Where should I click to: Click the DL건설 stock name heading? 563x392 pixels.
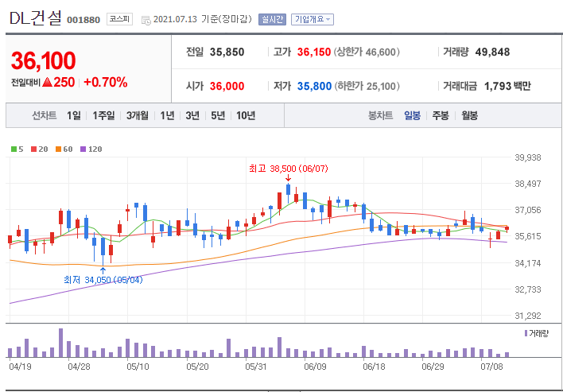36,18
